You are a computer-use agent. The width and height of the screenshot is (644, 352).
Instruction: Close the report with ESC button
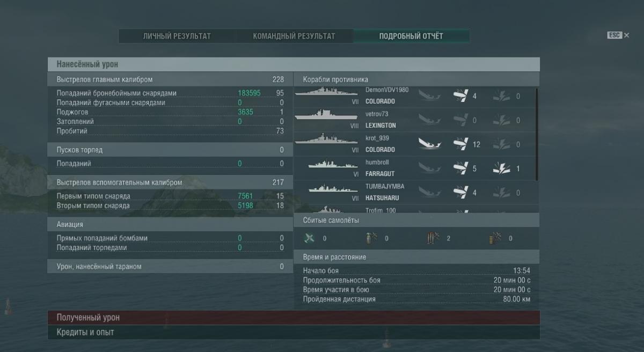coord(618,35)
